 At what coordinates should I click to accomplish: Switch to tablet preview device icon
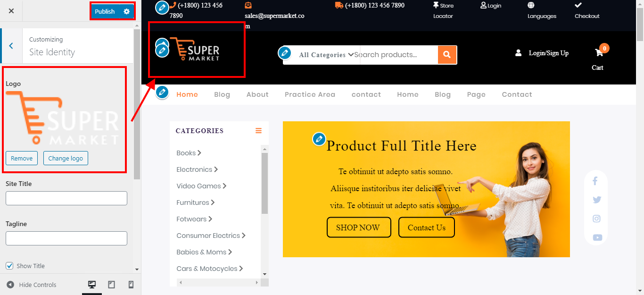[x=111, y=285]
